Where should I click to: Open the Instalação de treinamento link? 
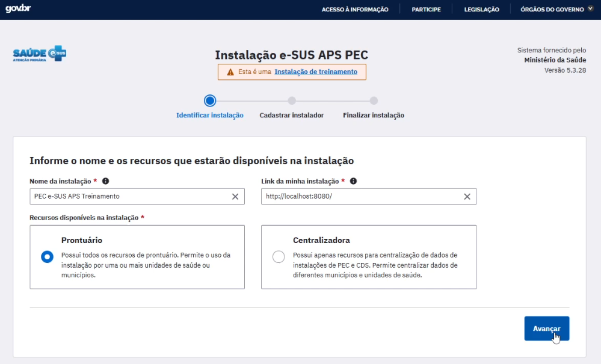[316, 72]
